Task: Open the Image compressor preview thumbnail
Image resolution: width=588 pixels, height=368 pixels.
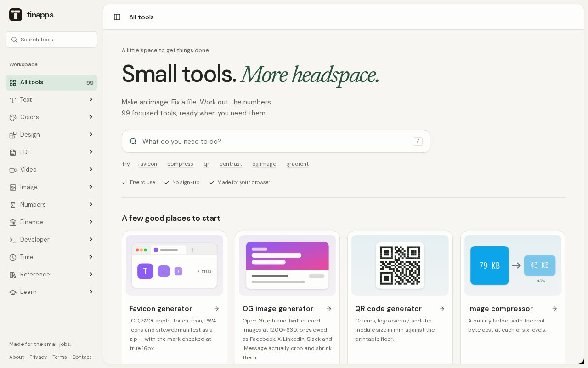Action: click(x=513, y=265)
